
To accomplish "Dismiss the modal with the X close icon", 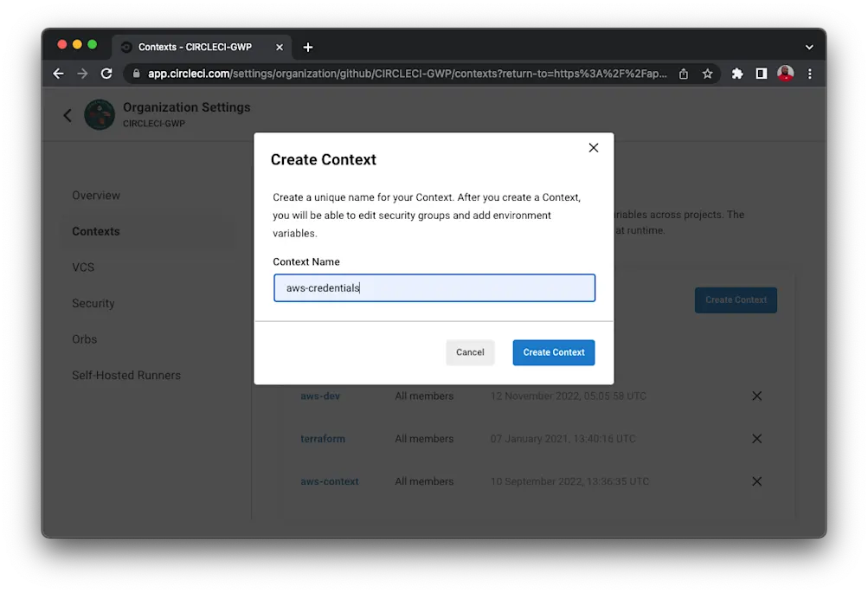I will pyautogui.click(x=593, y=147).
